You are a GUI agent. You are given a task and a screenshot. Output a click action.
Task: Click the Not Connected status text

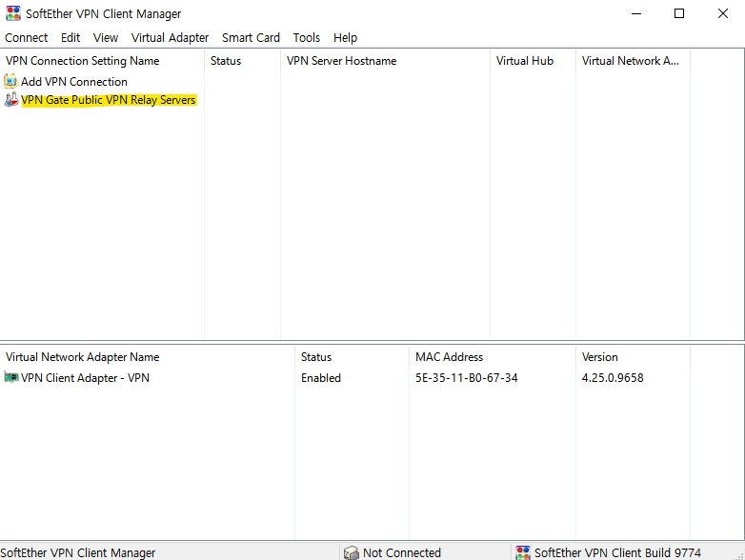click(402, 553)
